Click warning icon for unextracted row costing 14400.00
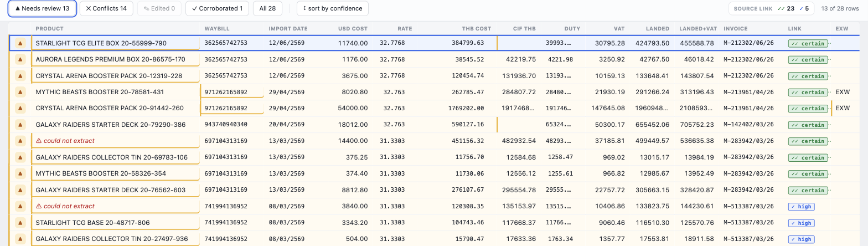 click(x=20, y=141)
